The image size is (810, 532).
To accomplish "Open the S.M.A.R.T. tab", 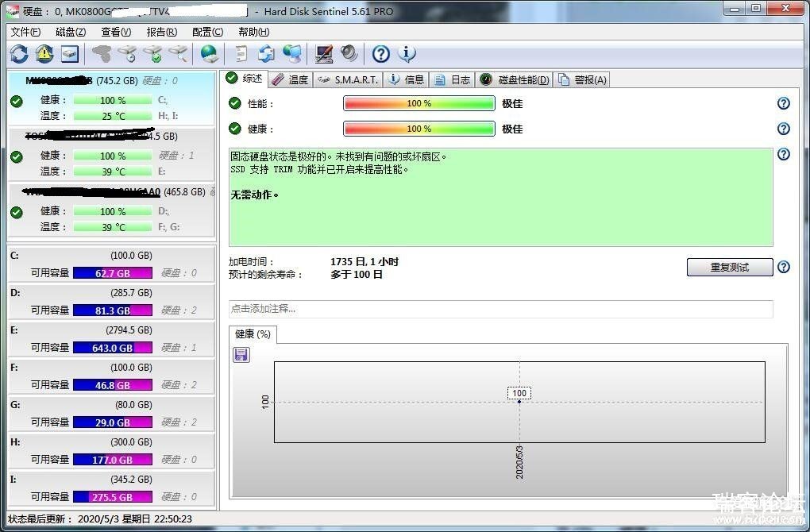I will point(348,79).
